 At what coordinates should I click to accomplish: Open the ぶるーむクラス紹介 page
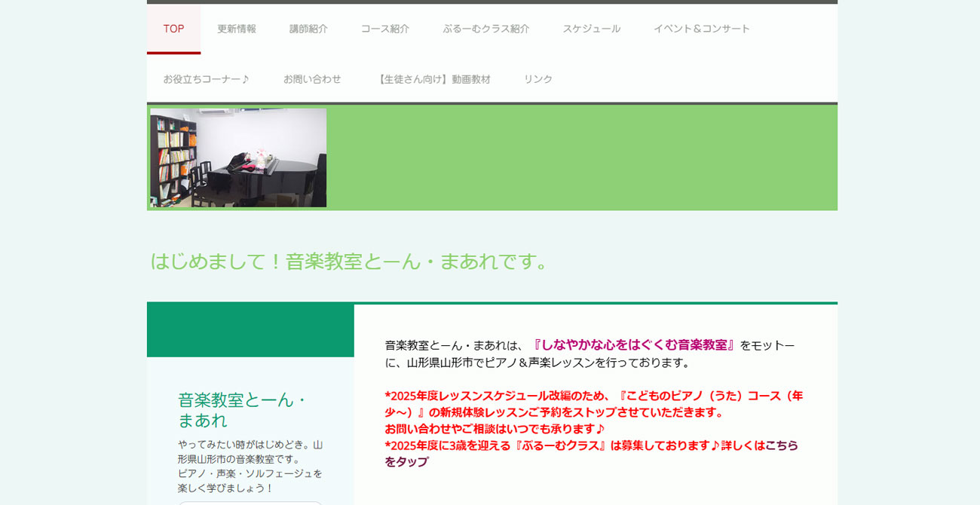[x=486, y=29]
